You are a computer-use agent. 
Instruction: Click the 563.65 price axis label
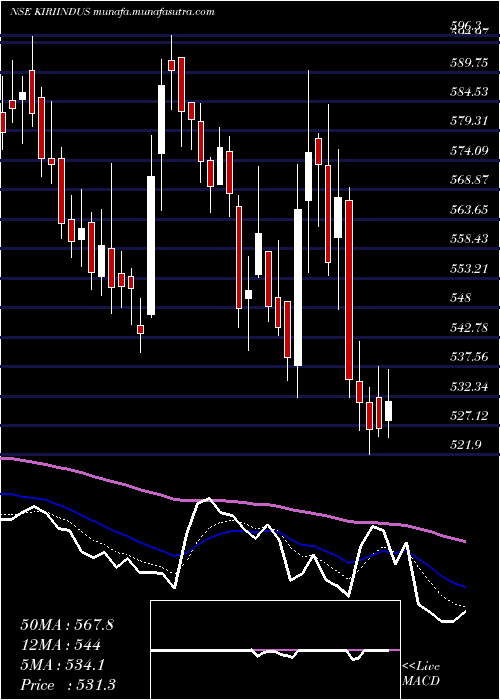click(x=468, y=210)
